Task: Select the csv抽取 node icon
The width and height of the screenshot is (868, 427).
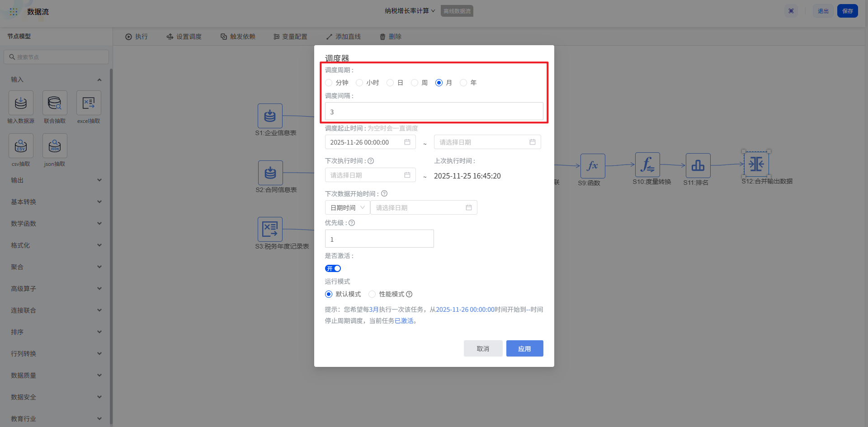Action: coord(21,146)
